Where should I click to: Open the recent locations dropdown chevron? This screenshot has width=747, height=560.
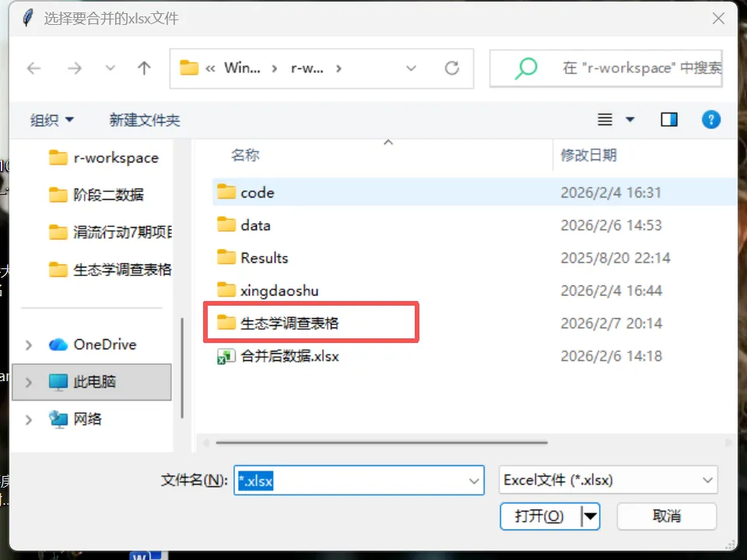110,68
